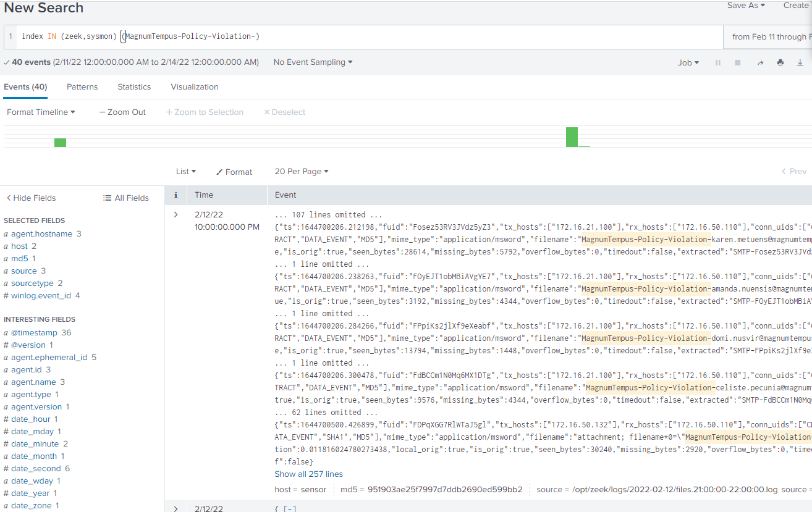812x512 pixels.
Task: Select date_hour field
Action: point(31,419)
